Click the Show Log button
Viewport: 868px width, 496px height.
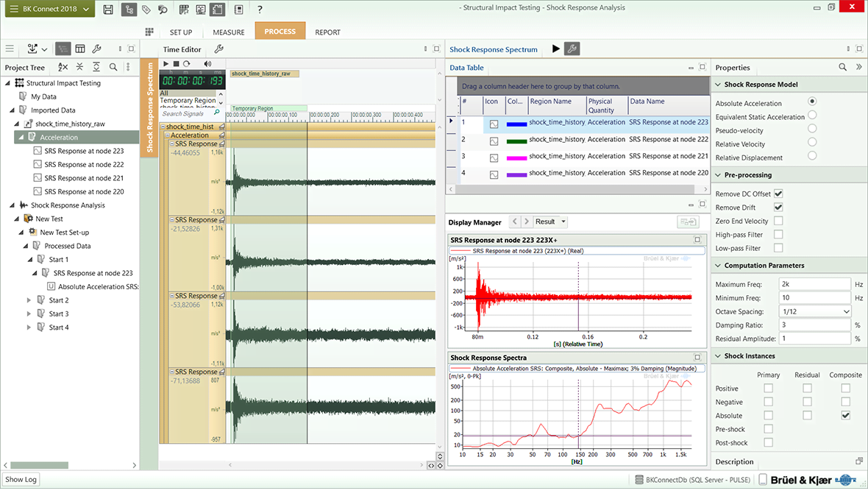[21, 480]
